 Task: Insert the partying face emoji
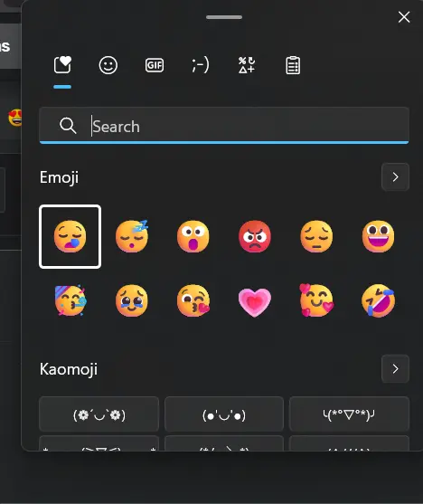(70, 300)
